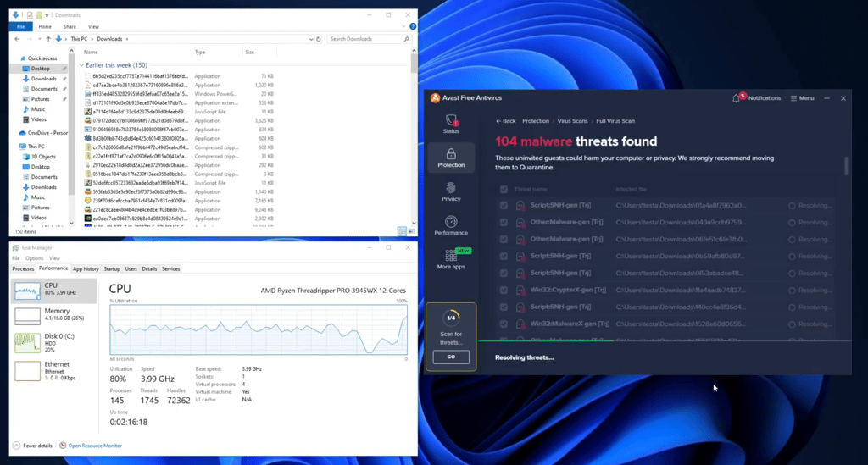Open the Share ribbon tab in Explorer

click(70, 26)
